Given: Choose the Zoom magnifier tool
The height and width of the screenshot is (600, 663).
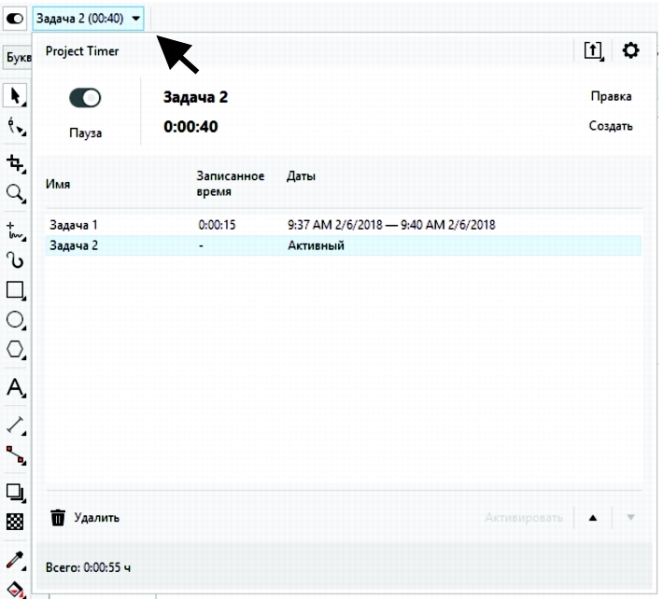Looking at the screenshot, I should point(15,193).
